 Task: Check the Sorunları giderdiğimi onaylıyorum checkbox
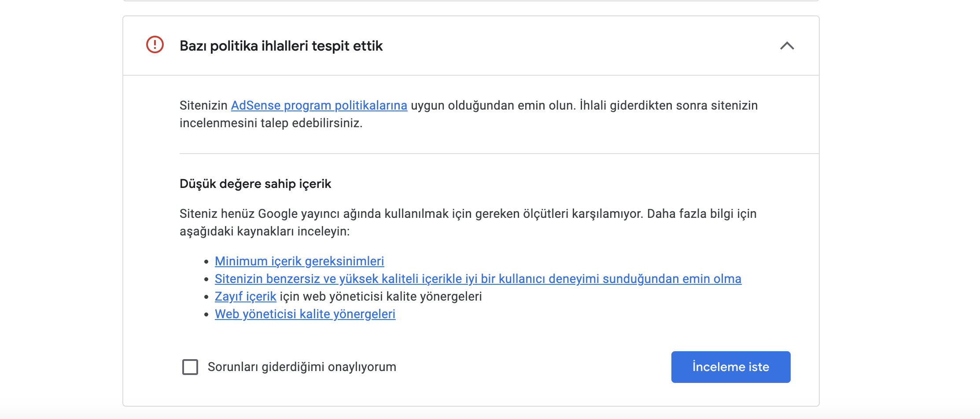click(190, 367)
